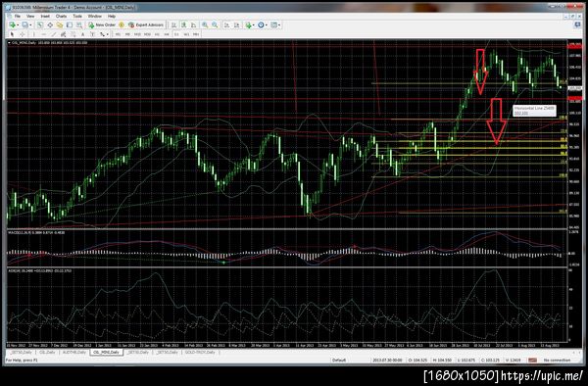Switch timeframe to M1
The image size is (588, 386).
118,34
